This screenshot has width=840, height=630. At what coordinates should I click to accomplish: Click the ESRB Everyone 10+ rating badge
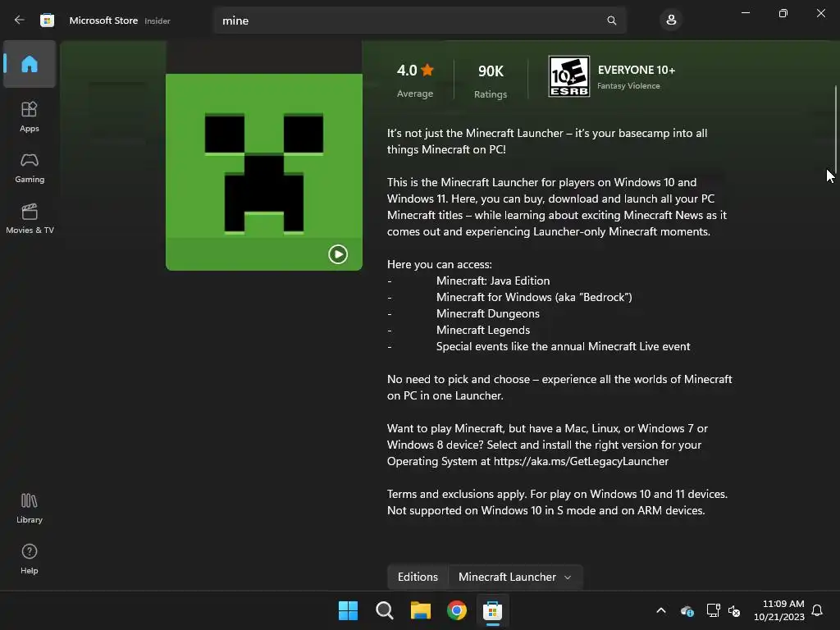(x=569, y=76)
